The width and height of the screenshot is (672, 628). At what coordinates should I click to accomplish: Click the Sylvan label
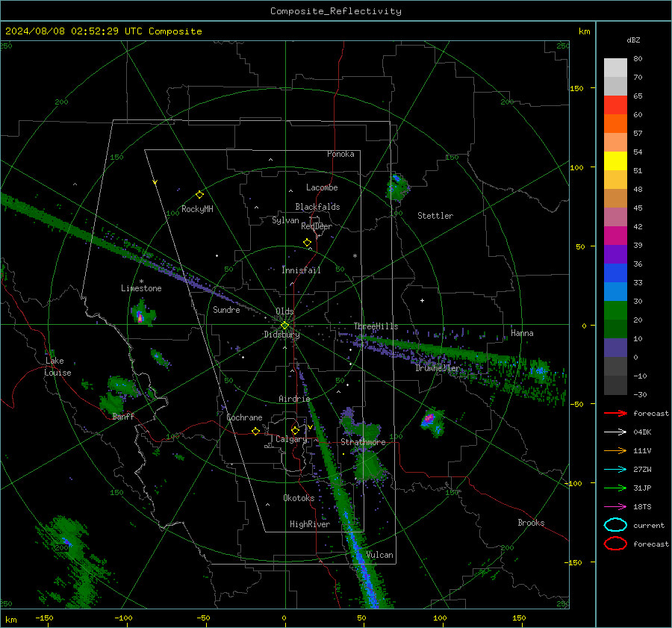point(285,220)
